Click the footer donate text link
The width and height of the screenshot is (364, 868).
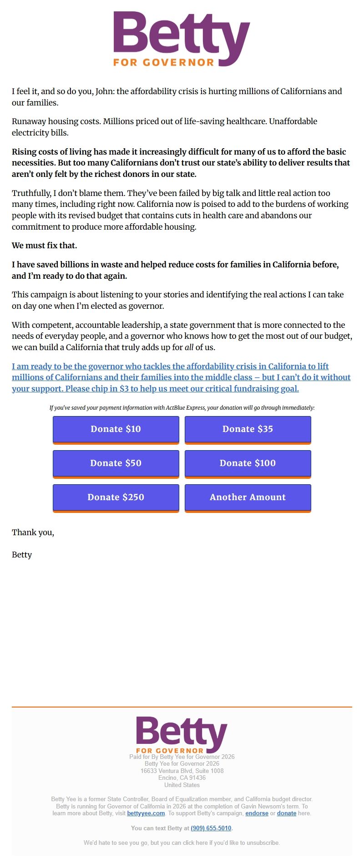point(287,813)
